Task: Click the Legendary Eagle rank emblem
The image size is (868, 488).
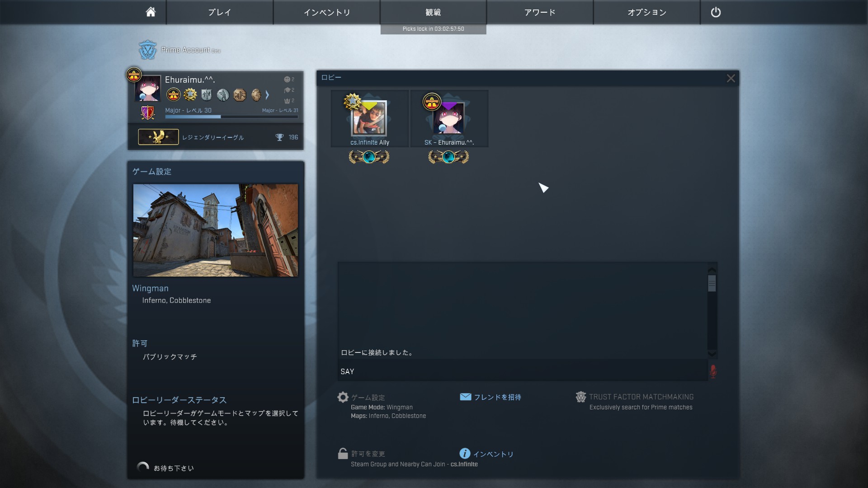Action: tap(158, 137)
